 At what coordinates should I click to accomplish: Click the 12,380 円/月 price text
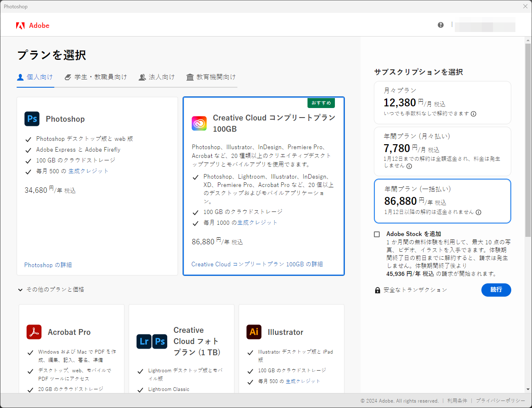click(x=415, y=103)
